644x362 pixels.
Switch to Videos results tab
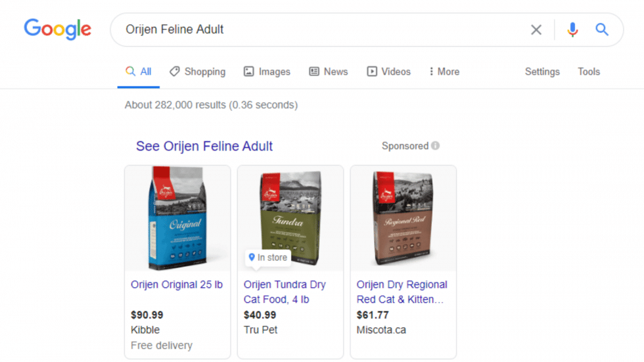tap(388, 72)
